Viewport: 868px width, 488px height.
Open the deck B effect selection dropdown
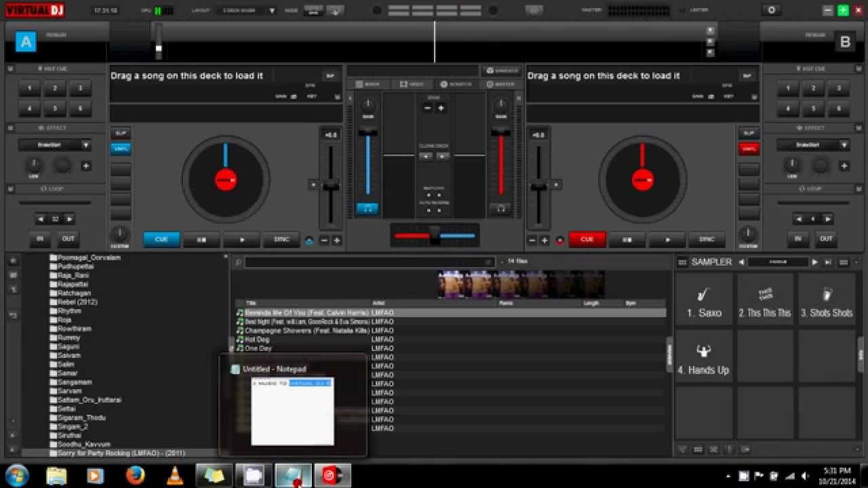[x=844, y=145]
